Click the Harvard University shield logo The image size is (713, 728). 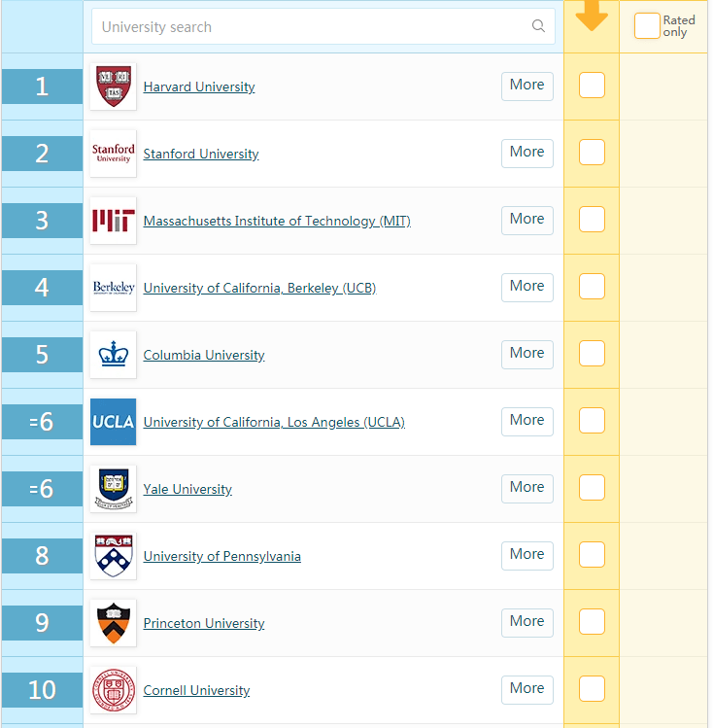tap(114, 87)
